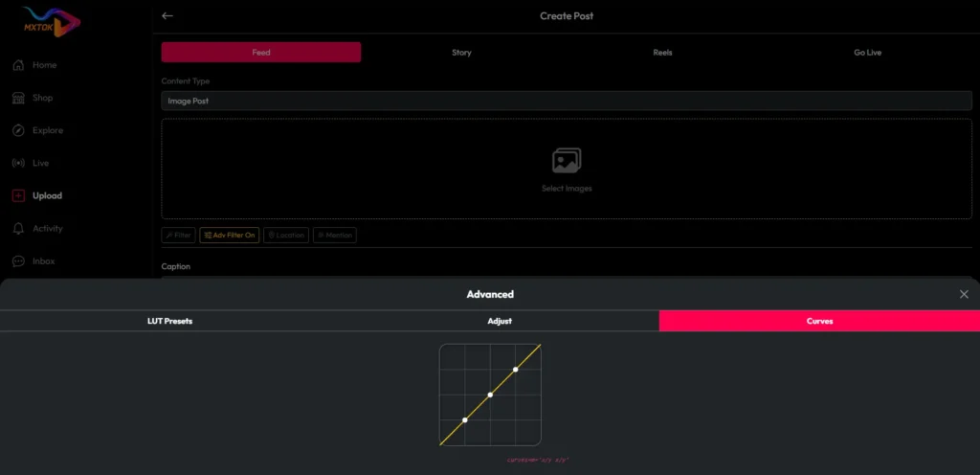
Task: Click the Home label in sidebar
Action: click(x=44, y=65)
